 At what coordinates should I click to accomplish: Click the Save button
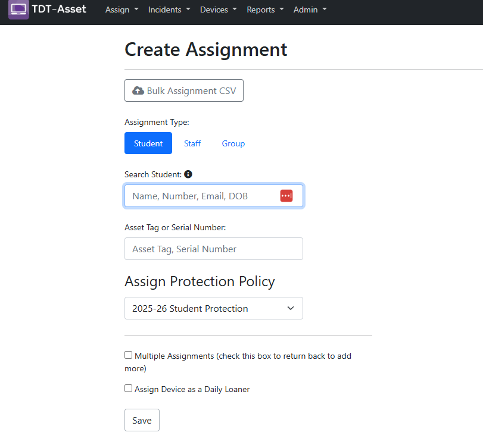click(142, 420)
